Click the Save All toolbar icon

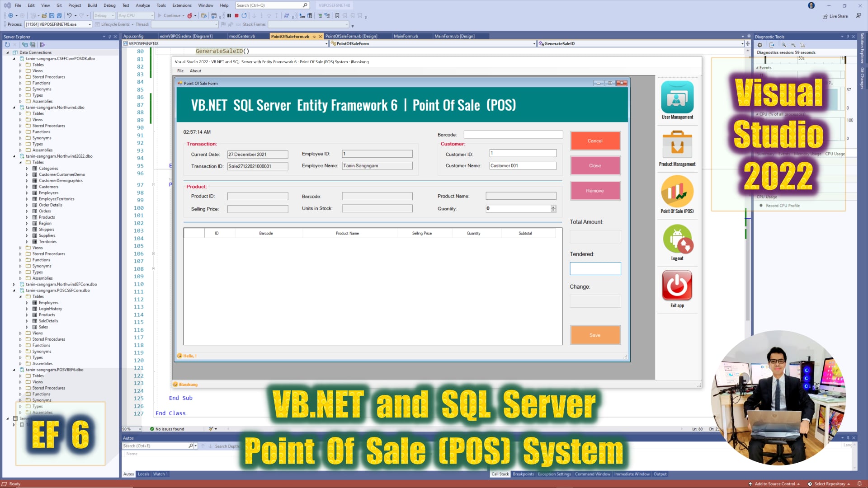click(59, 16)
